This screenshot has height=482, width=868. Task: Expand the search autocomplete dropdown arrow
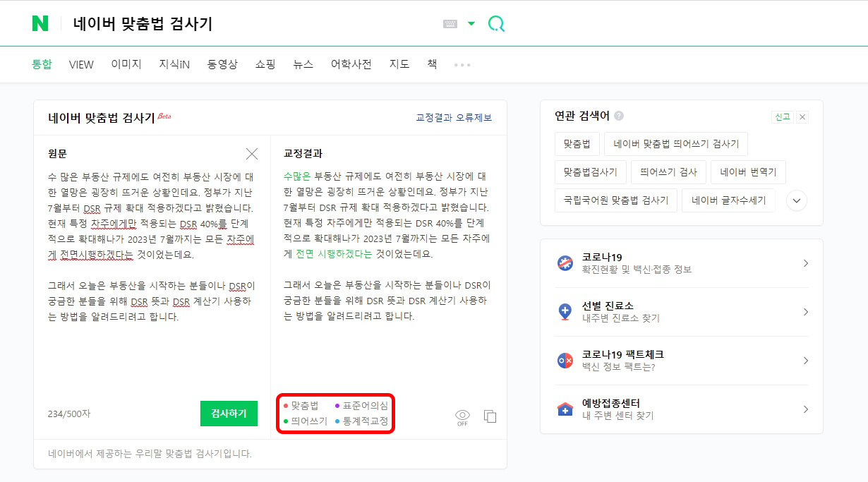471,23
